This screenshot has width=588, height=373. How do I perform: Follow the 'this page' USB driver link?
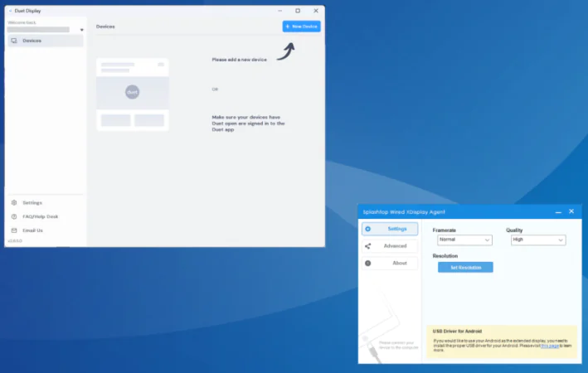pos(550,346)
